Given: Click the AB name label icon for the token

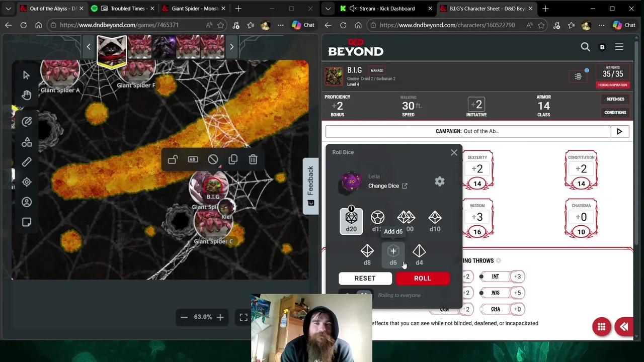Looking at the screenshot, I should [x=193, y=159].
